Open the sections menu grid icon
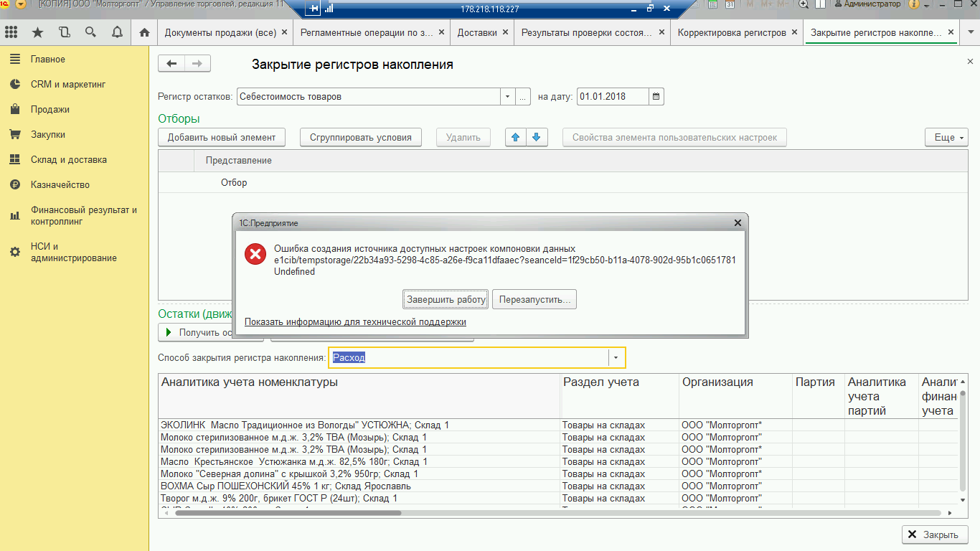 [x=11, y=32]
